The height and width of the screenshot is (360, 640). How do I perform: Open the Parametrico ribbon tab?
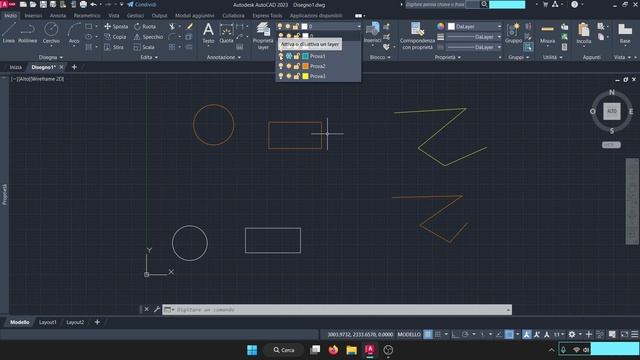tap(87, 16)
